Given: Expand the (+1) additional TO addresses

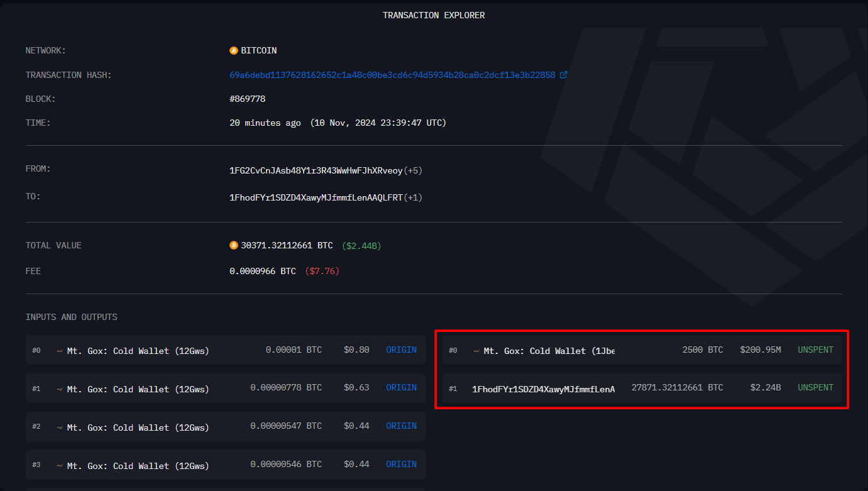Looking at the screenshot, I should coord(412,197).
